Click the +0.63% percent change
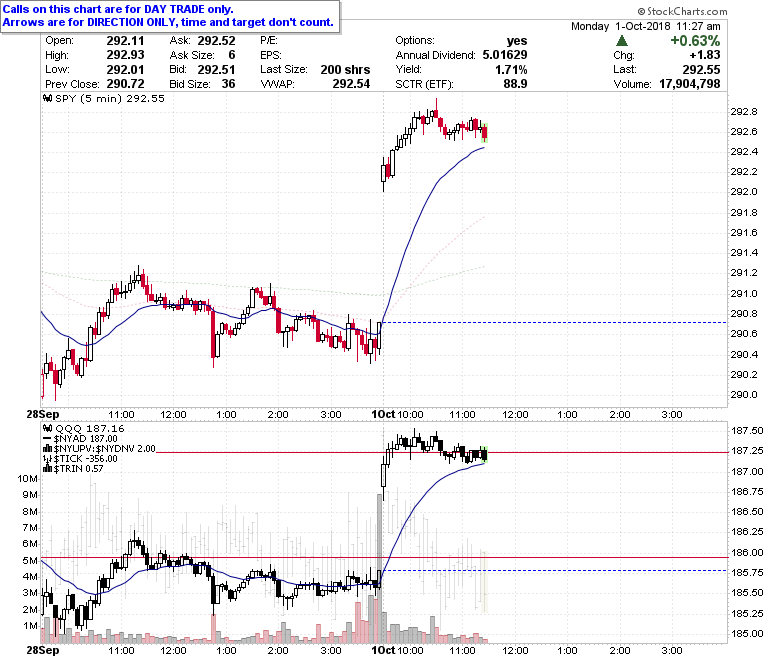Image resolution: width=780 pixels, height=659 pixels. 695,41
